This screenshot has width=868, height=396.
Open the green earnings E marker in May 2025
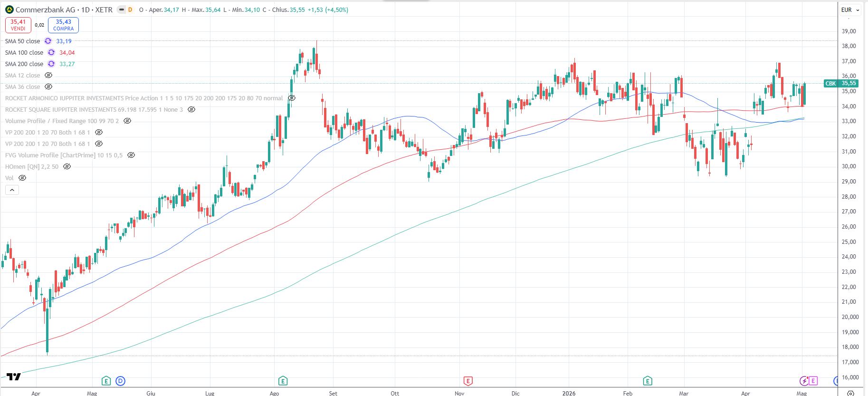106,381
